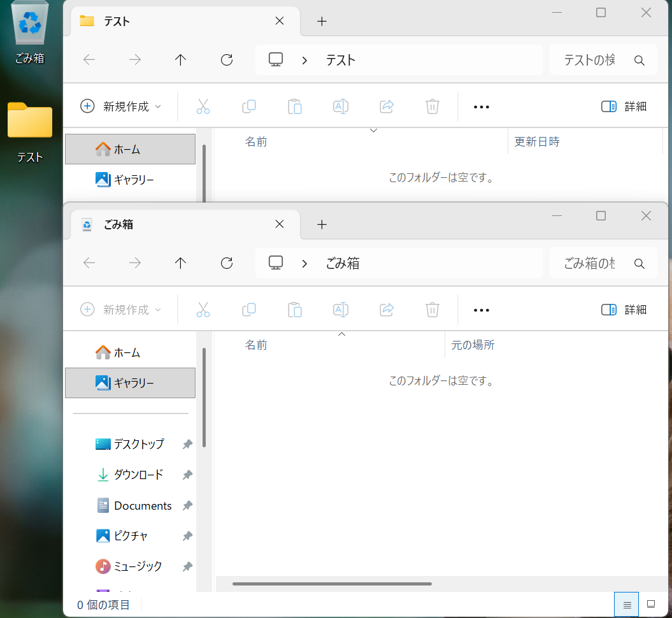
Task: Unpin ミュージック from quick access
Action: coord(187,566)
